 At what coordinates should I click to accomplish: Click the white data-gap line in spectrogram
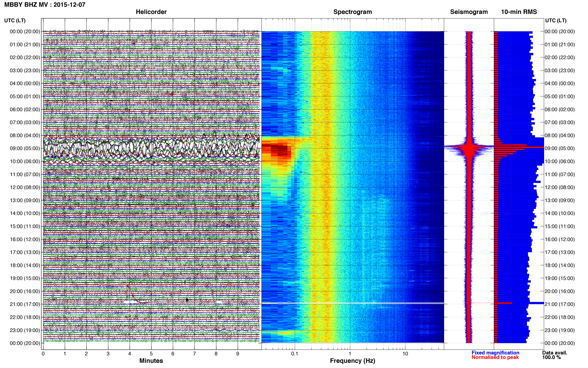(x=353, y=303)
